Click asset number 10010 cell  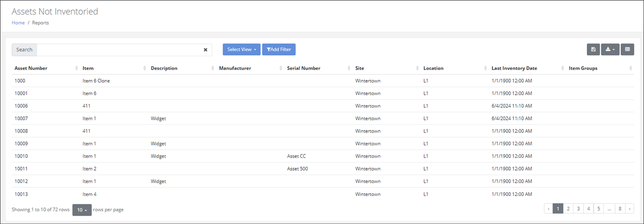click(21, 156)
